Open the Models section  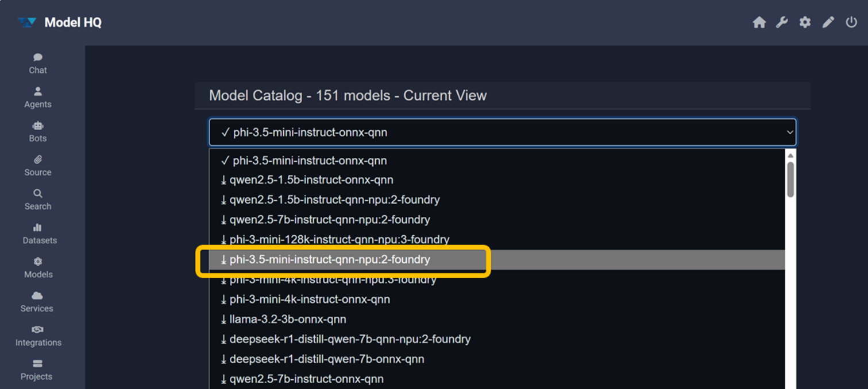(x=38, y=267)
